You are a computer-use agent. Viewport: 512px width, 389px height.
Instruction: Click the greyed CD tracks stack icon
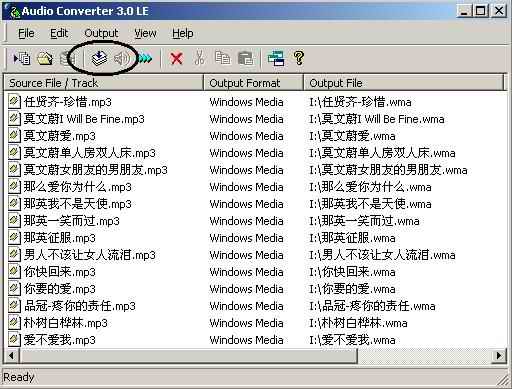pyautogui.click(x=67, y=59)
